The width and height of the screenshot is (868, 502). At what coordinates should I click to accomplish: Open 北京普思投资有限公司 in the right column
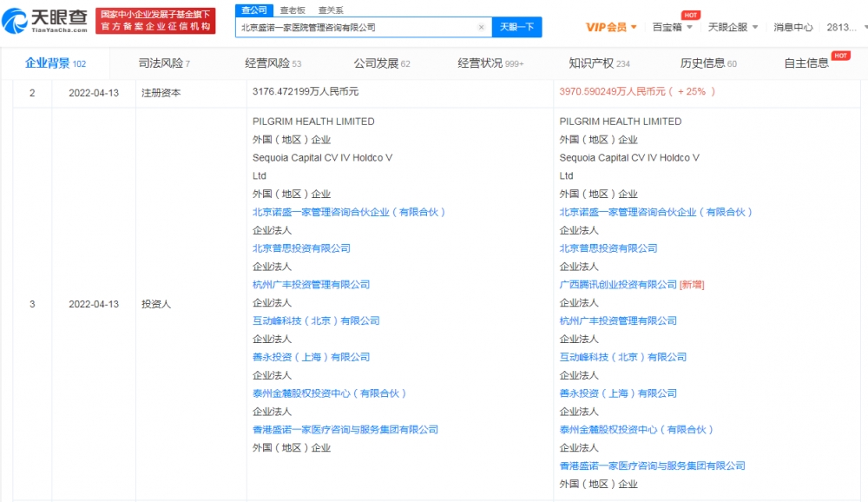(x=608, y=248)
